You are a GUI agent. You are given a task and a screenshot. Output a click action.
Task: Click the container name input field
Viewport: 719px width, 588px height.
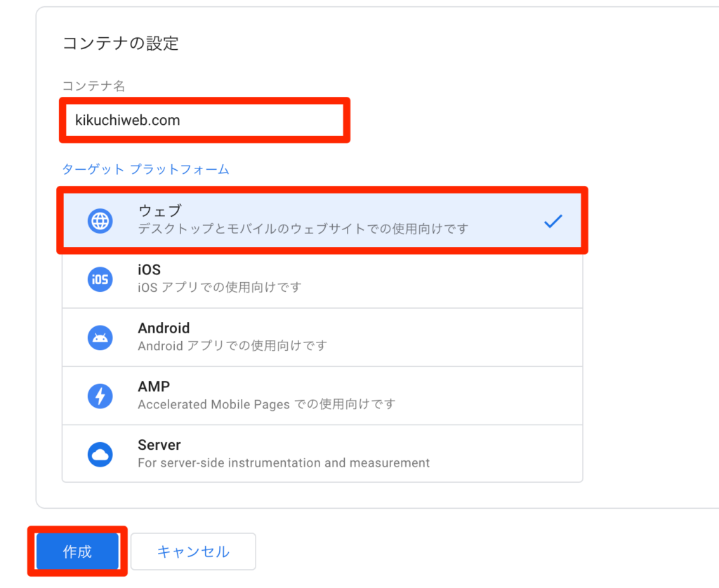tap(204, 120)
